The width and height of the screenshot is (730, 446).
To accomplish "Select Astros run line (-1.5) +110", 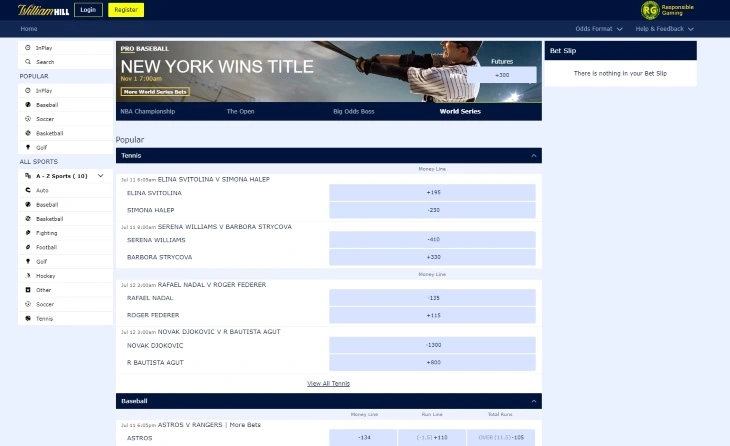I will pyautogui.click(x=432, y=438).
